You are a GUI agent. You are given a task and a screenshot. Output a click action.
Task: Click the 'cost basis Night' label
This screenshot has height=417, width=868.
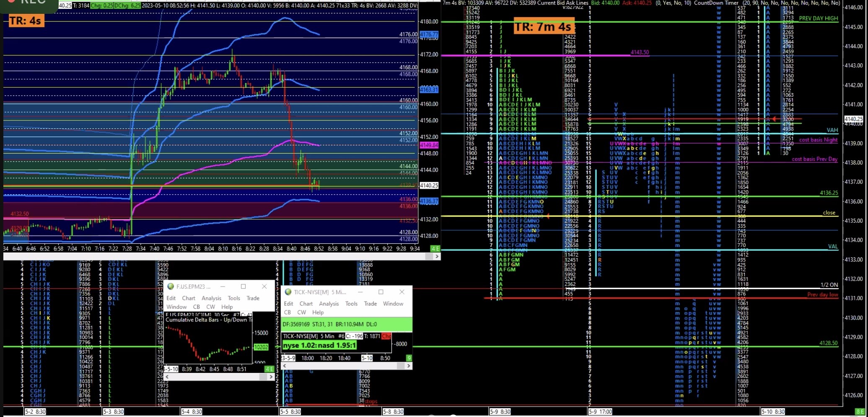point(818,140)
